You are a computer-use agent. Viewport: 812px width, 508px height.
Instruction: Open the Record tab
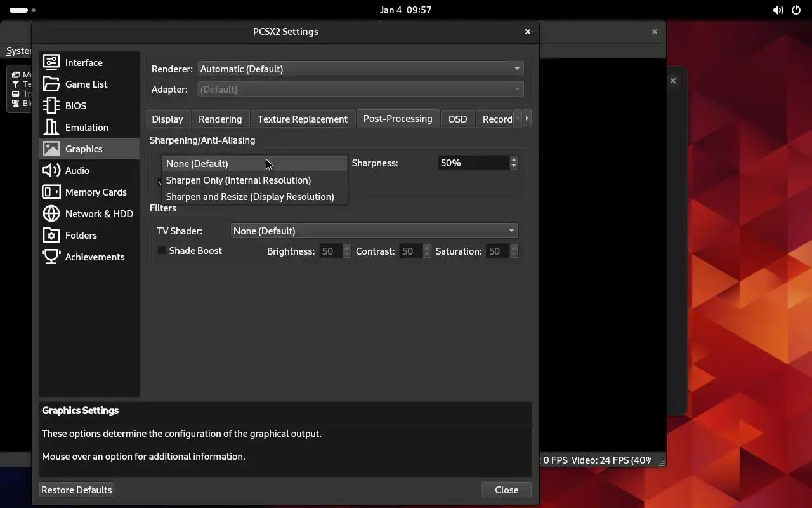click(497, 119)
